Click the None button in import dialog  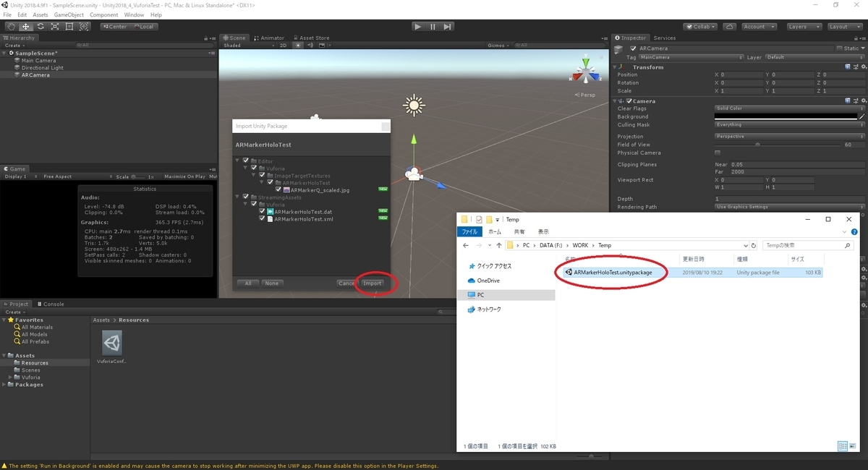272,283
